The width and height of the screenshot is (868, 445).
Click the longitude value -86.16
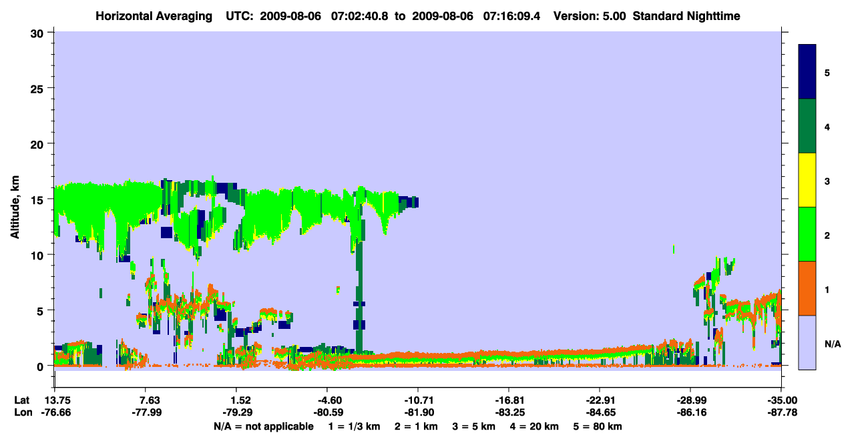690,413
